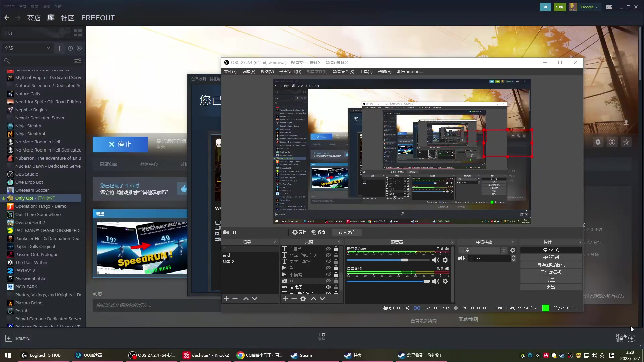644x362 pixels.
Task: Open source properties gear in 来源 toolbar
Action: coord(303,299)
